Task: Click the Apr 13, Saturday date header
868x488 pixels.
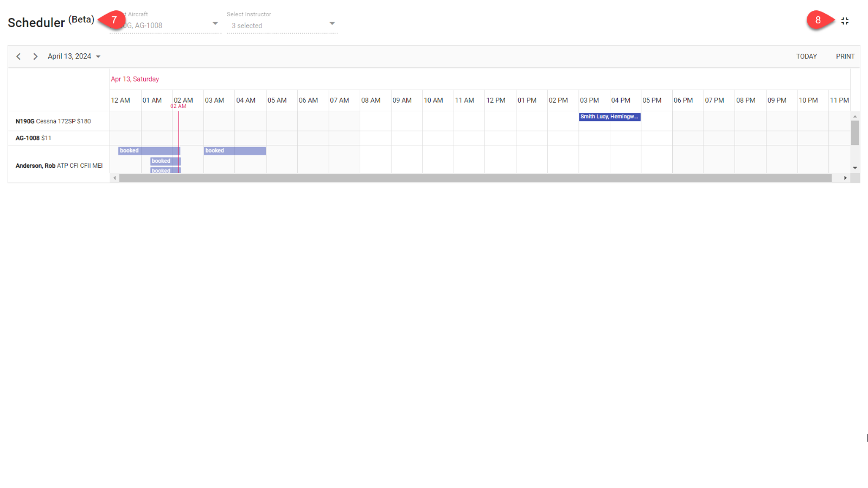Action: [135, 79]
